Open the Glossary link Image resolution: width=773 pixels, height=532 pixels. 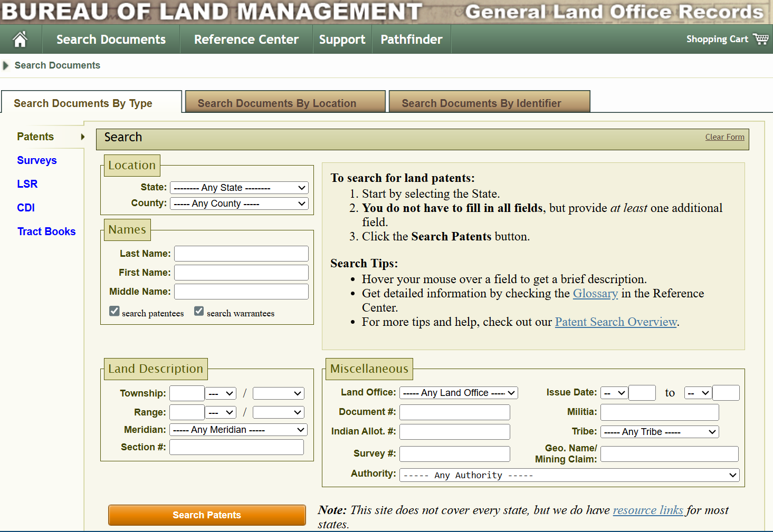595,294
